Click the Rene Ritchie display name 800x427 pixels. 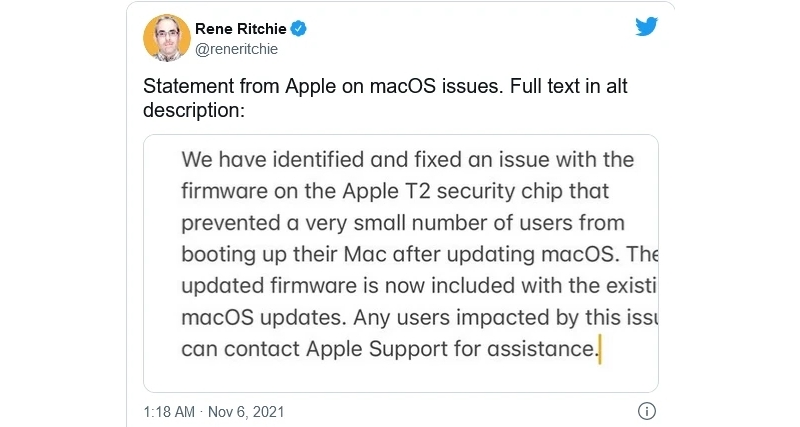(240, 29)
